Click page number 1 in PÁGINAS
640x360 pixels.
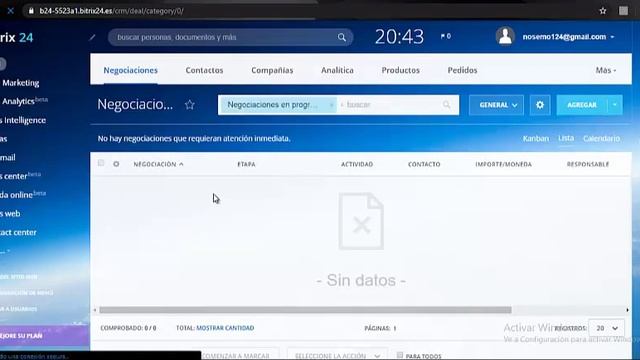click(395, 328)
